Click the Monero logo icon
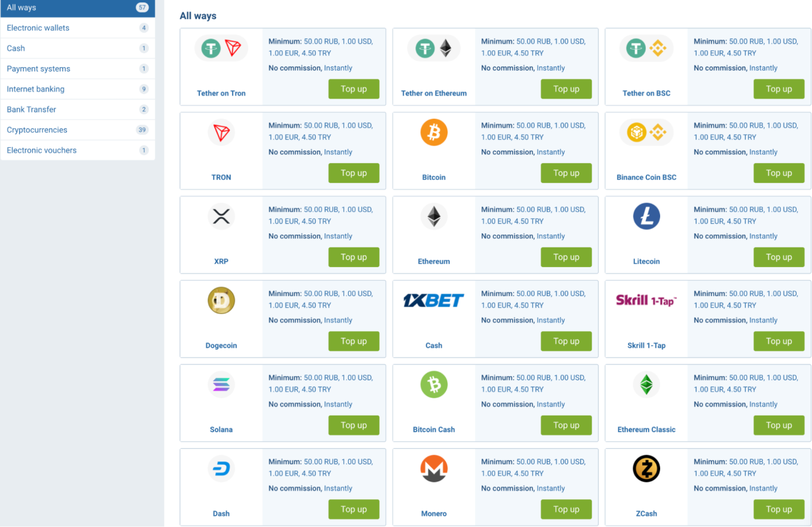 pyautogui.click(x=434, y=469)
